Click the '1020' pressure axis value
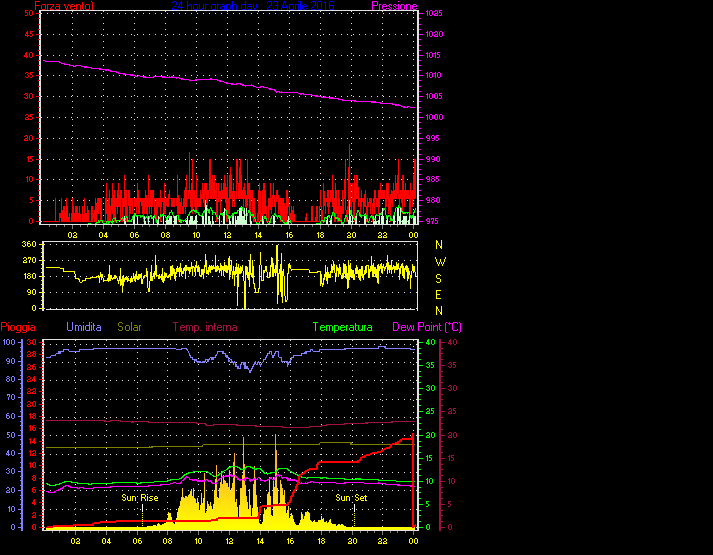 pos(434,35)
